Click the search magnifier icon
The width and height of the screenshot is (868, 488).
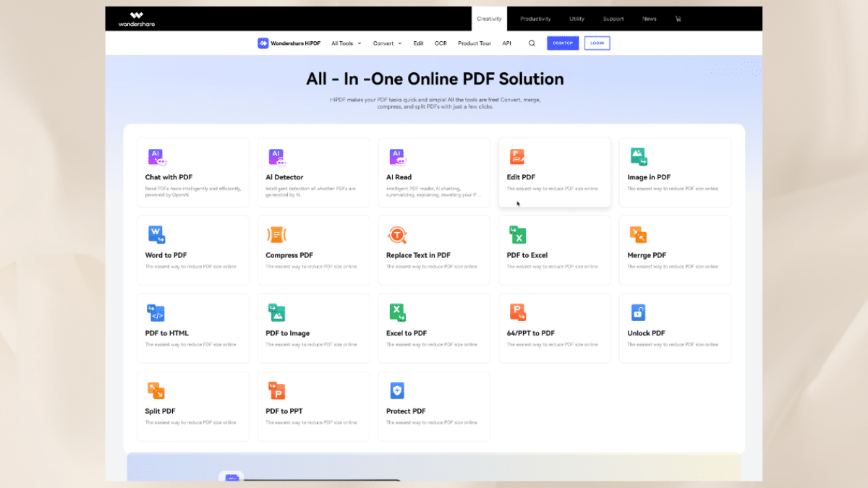(532, 43)
